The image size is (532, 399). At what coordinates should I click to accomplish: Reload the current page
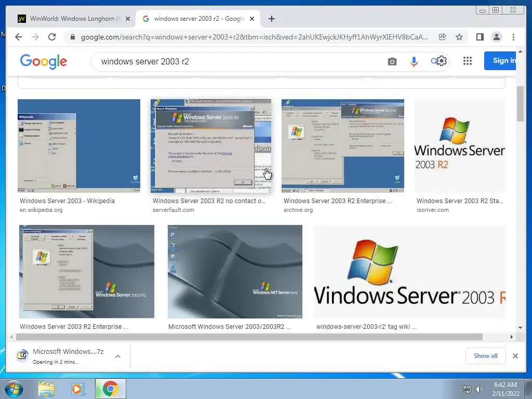click(52, 37)
